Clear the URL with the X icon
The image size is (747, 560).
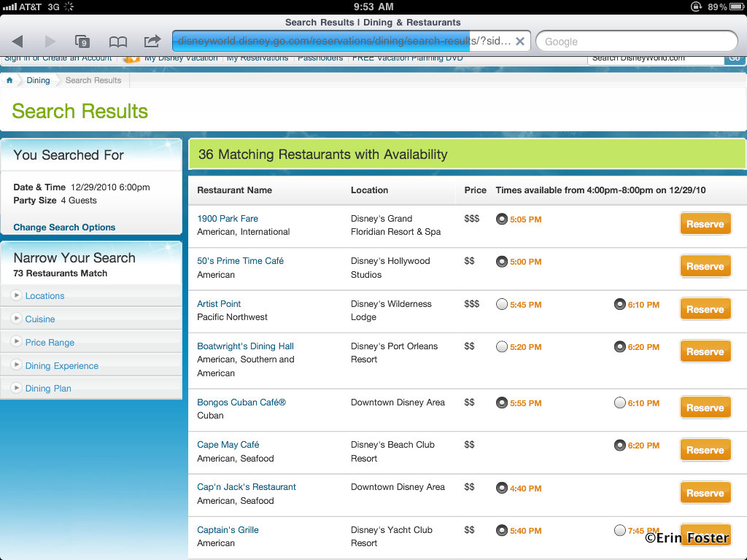519,42
